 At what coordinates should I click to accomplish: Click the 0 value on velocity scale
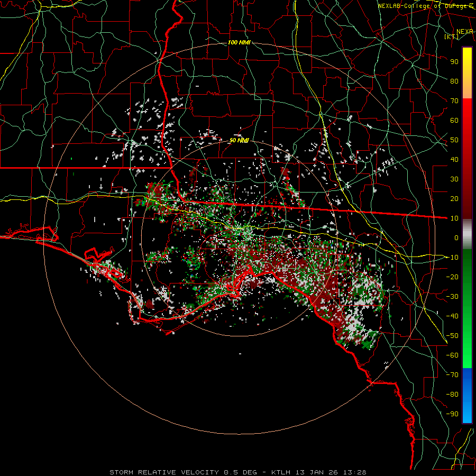[x=456, y=237]
